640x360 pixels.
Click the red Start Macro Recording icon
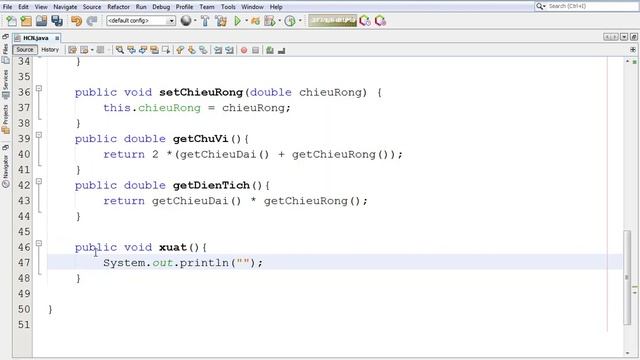(x=244, y=50)
